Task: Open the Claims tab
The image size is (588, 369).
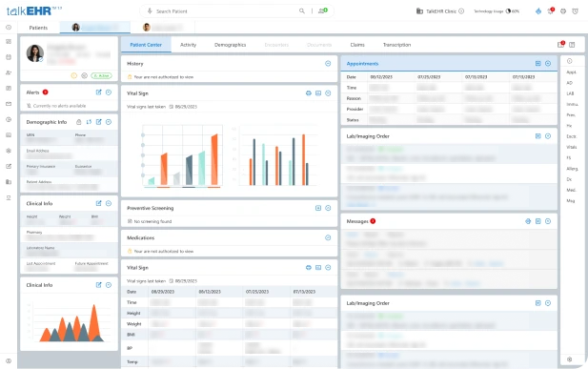Action: (x=357, y=45)
